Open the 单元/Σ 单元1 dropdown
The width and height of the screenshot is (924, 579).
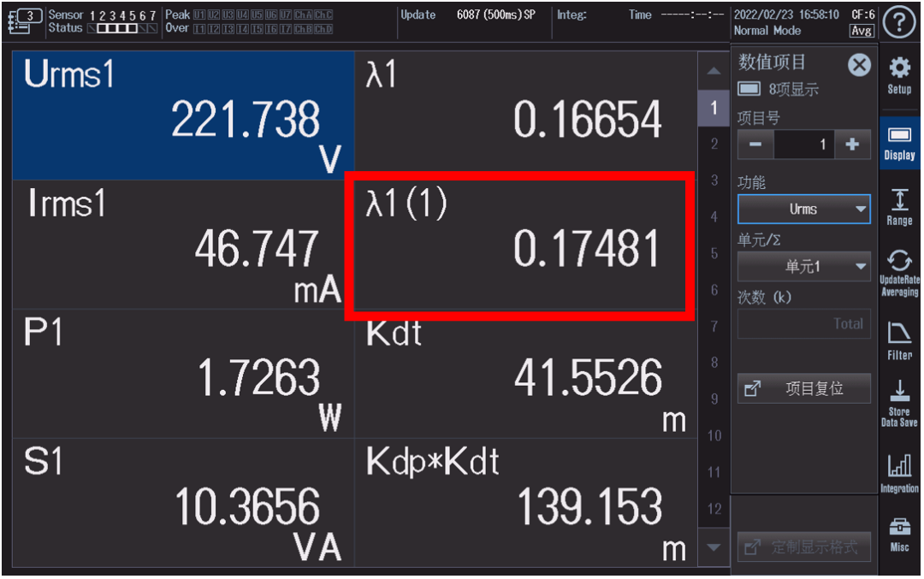pos(803,266)
